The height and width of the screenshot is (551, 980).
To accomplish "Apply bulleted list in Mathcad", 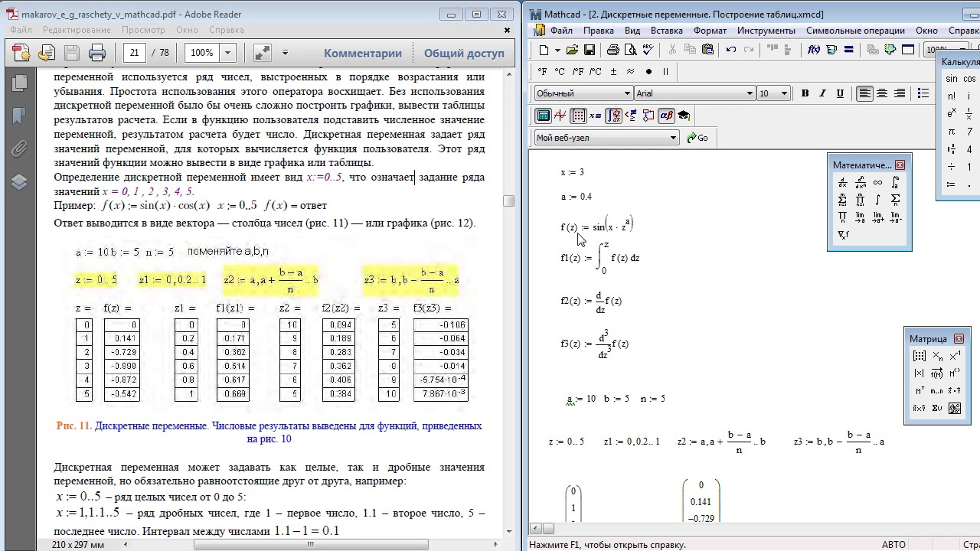I will pos(923,93).
